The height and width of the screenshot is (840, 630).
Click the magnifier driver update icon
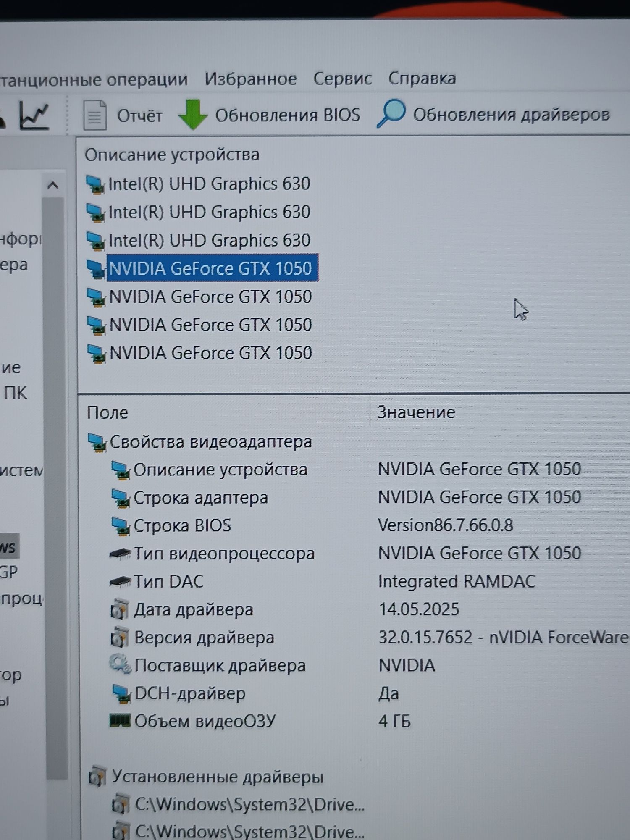(391, 113)
